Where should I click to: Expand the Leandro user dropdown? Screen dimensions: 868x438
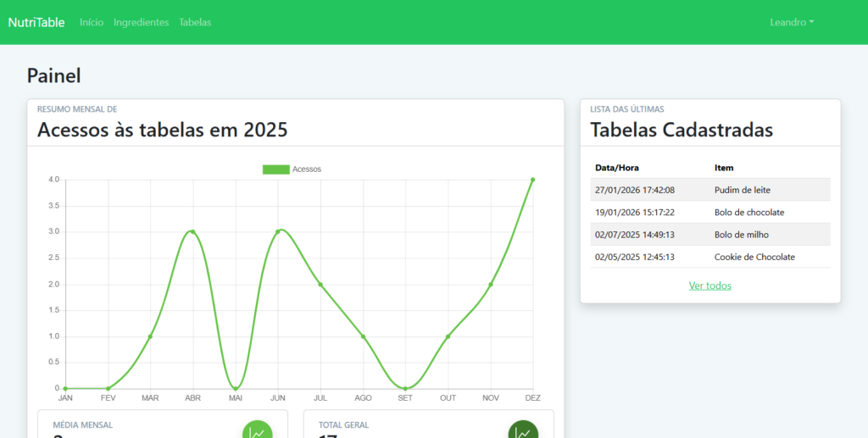coord(791,22)
